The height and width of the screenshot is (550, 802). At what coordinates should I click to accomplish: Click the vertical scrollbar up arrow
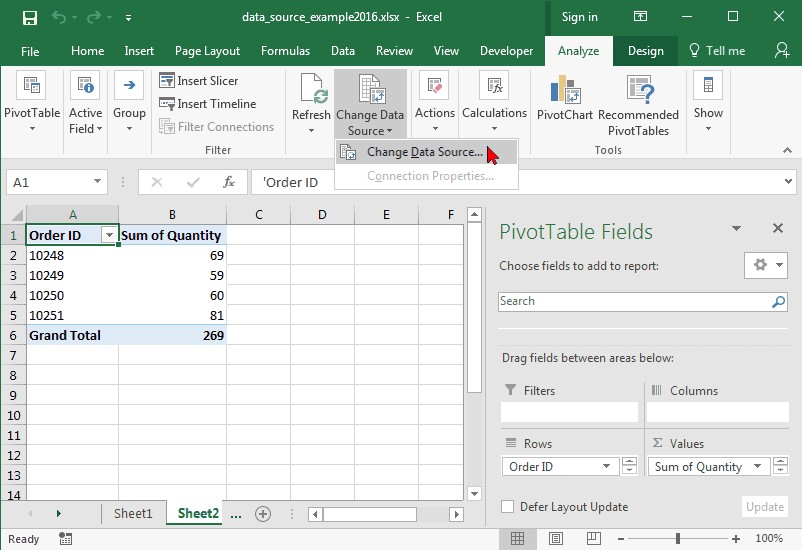tap(474, 214)
